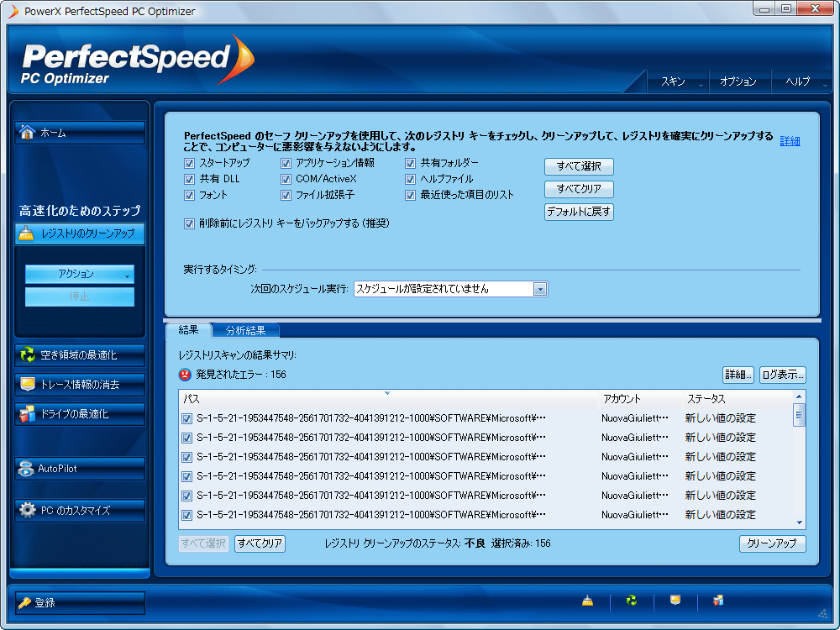
Task: Click the 発見されたエラー：156 text
Action: tap(241, 375)
